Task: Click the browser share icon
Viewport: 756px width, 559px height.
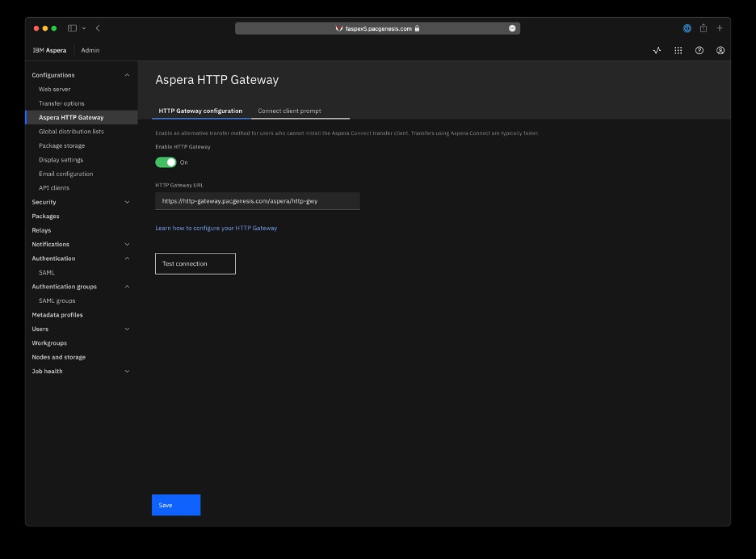Action: (x=703, y=28)
